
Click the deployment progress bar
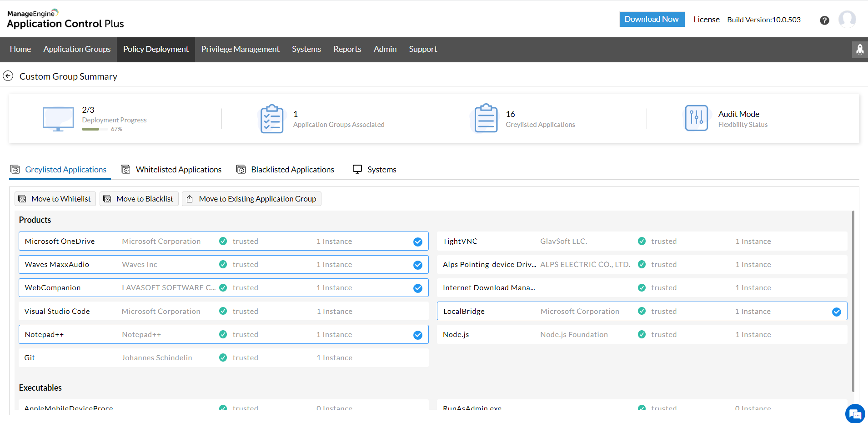(x=95, y=129)
